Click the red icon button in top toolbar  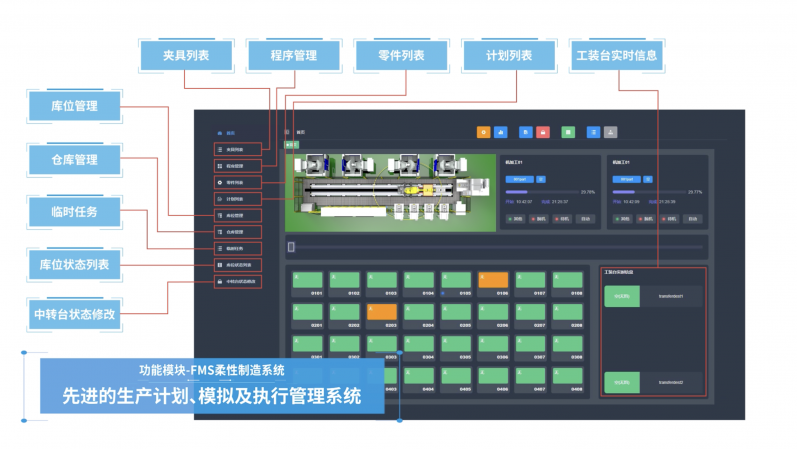543,131
